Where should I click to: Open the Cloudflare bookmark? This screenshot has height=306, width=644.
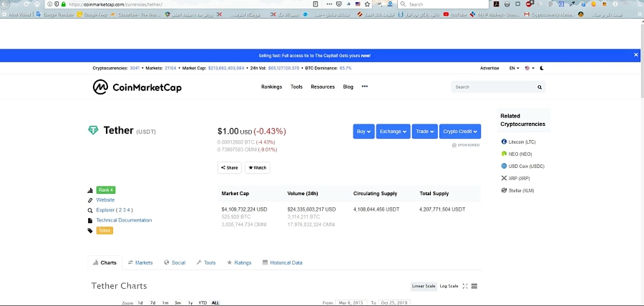coord(135,14)
